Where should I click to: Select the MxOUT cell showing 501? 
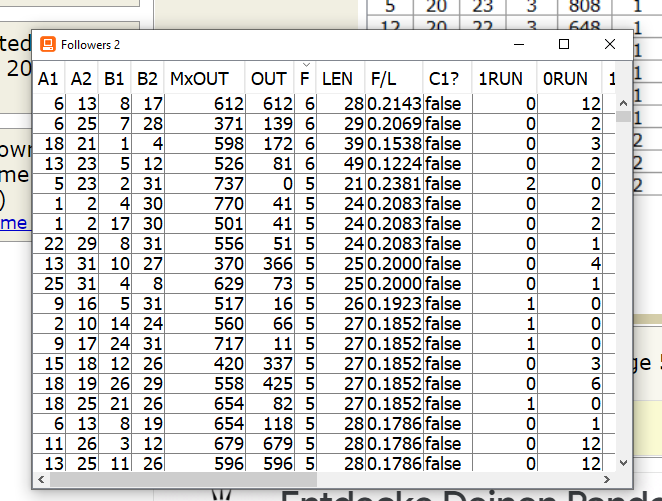coord(204,224)
